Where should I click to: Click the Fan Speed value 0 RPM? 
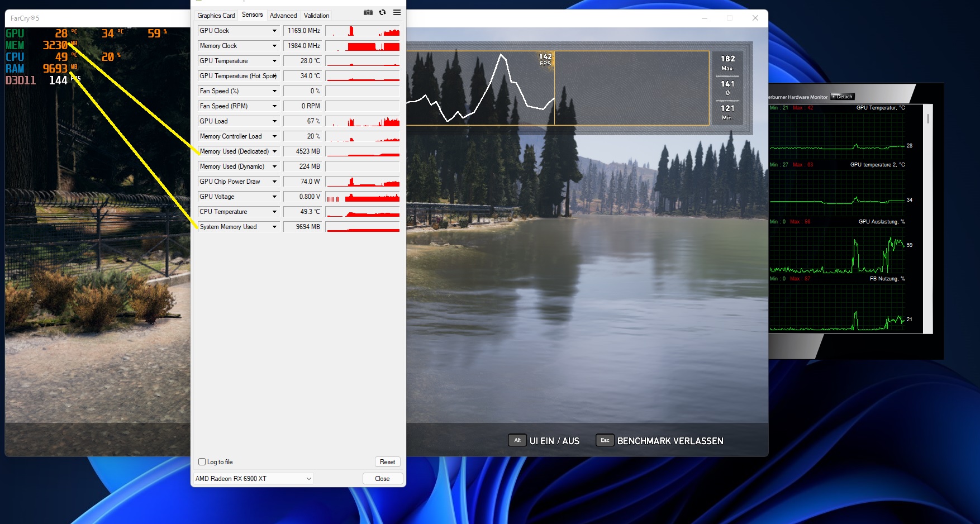coord(303,106)
